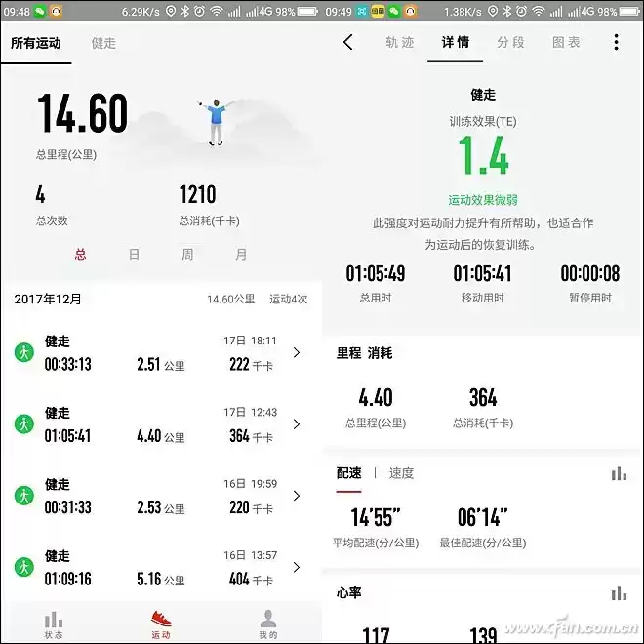The image size is (644, 644).
Task: Tap the 14.60 total distance figure
Action: click(83, 113)
